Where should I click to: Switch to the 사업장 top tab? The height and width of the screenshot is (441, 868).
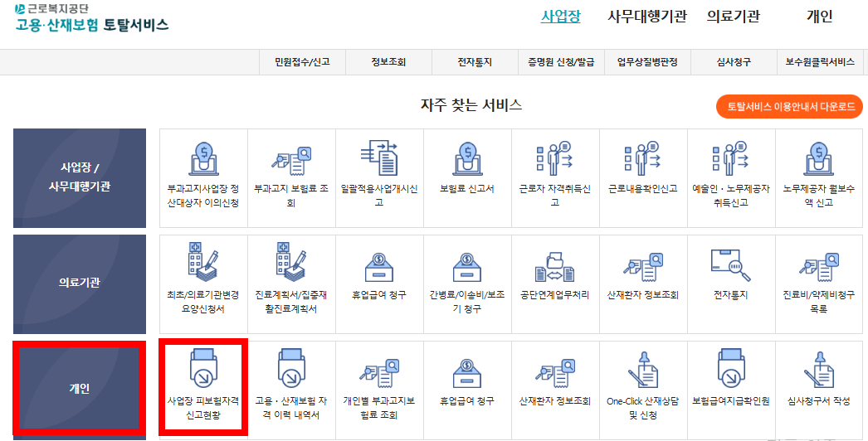point(561,16)
